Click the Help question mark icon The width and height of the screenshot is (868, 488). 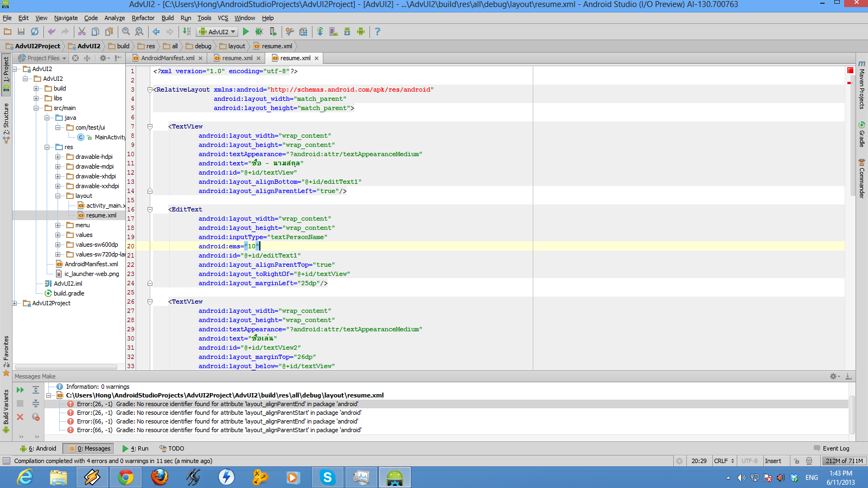(x=378, y=32)
